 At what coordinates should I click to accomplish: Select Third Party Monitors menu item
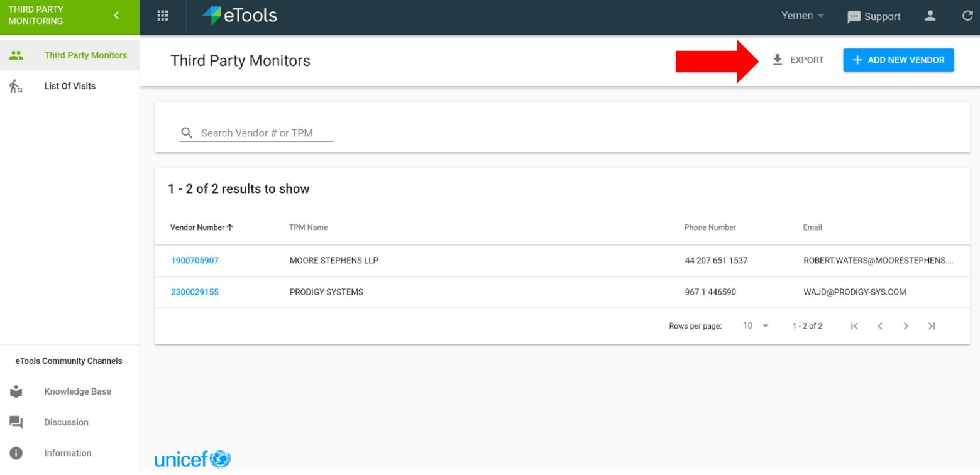[x=69, y=55]
